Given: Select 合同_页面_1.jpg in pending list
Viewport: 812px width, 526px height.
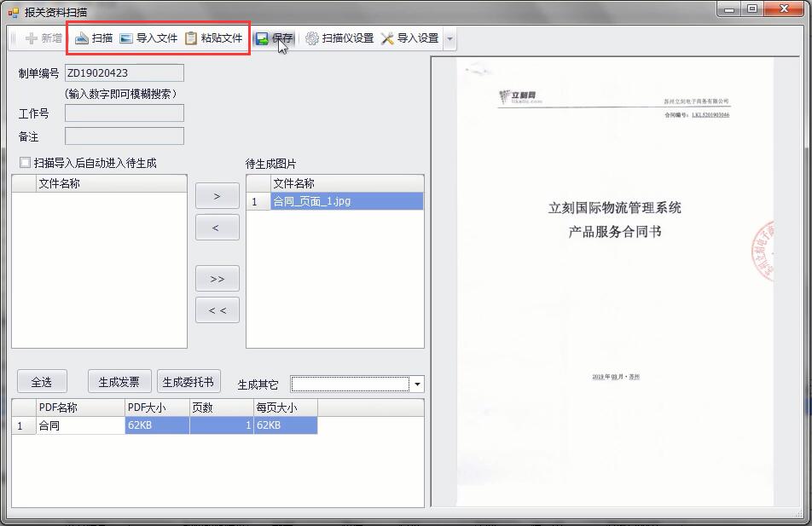Looking at the screenshot, I should point(345,202).
